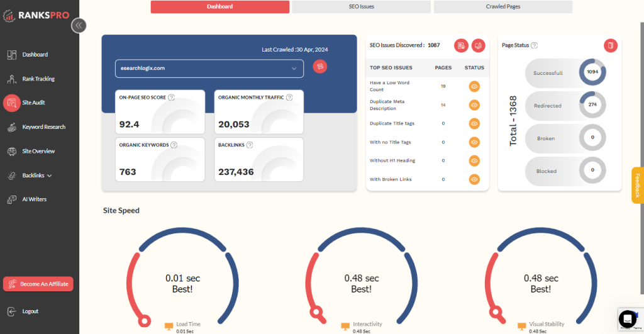644x334 pixels.
Task: View With Broken Links issue
Action: coord(474,179)
